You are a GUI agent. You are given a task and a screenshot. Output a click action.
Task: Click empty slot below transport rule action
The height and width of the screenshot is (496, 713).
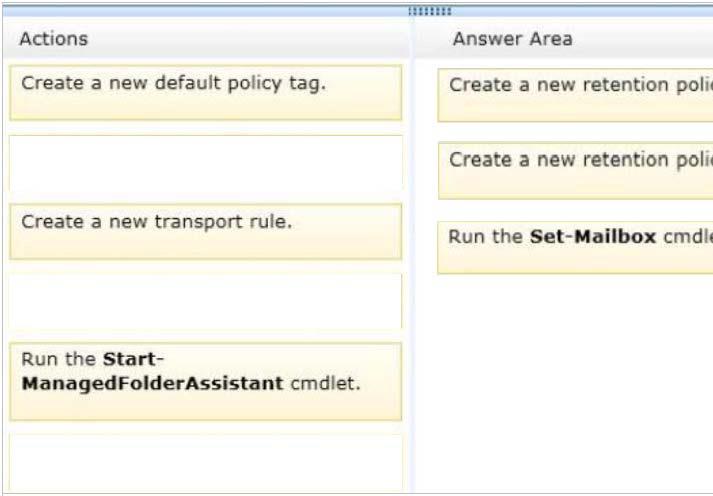pos(206,301)
